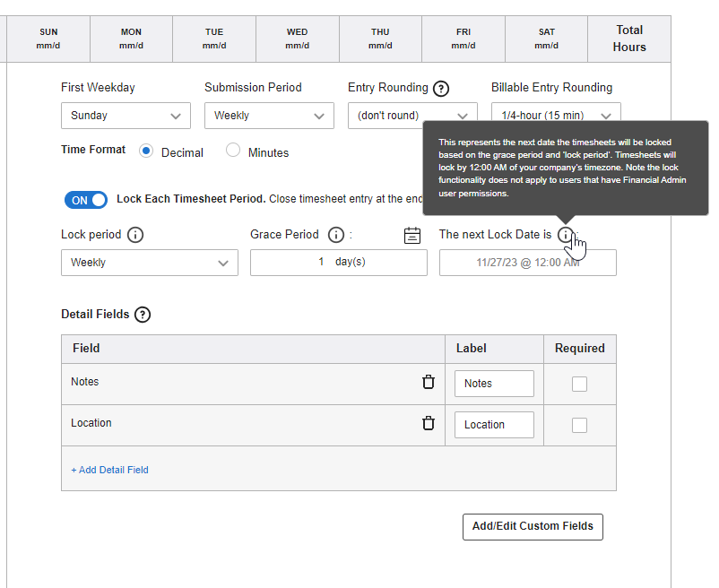Viewport: 719px width, 588px height.
Task: Select the Minutes time format
Action: tap(233, 150)
